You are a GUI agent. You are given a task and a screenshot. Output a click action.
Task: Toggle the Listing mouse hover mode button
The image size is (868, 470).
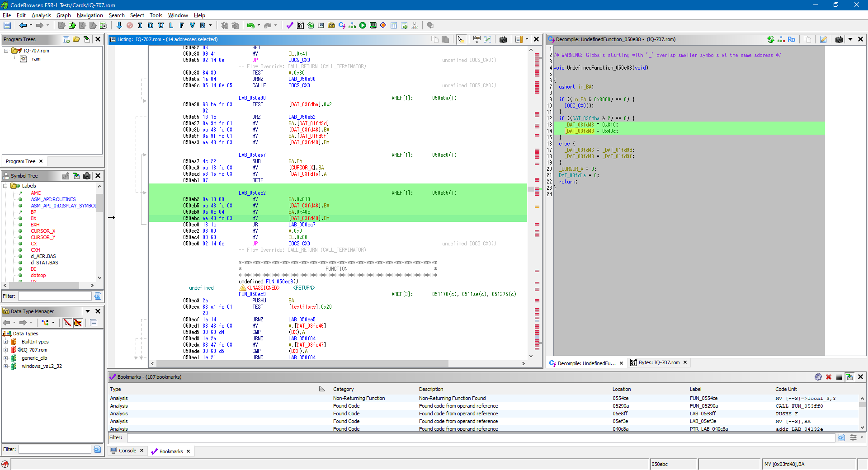460,39
